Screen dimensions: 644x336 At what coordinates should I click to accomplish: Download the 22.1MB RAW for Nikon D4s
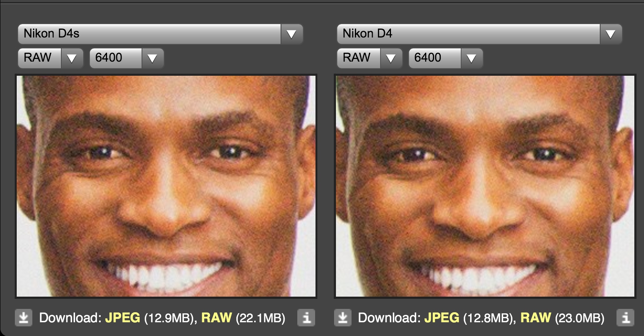point(216,318)
